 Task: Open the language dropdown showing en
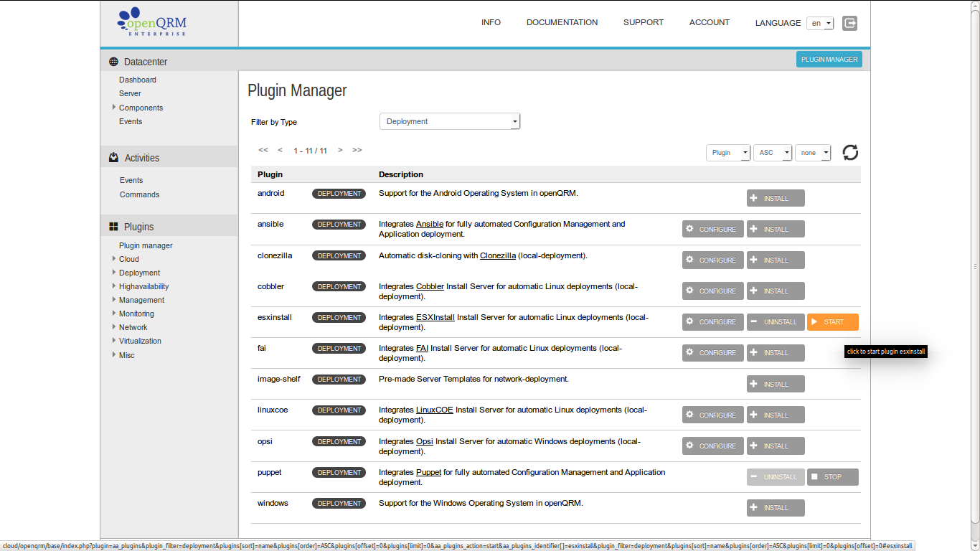point(820,23)
